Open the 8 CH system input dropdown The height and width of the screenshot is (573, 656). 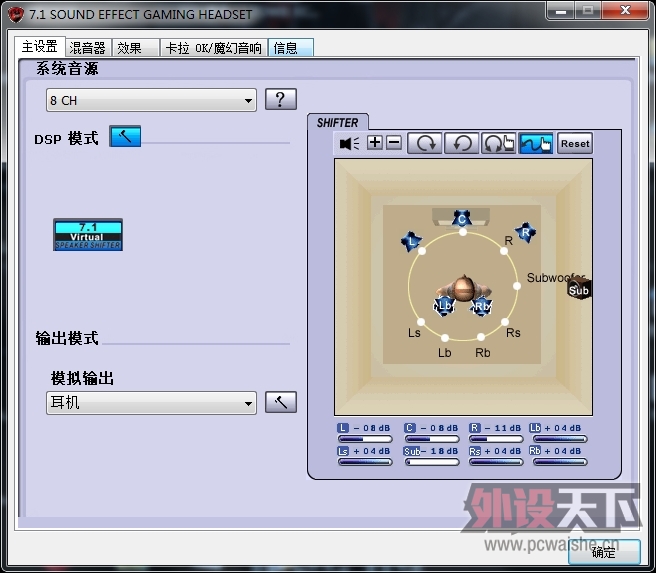click(x=151, y=100)
